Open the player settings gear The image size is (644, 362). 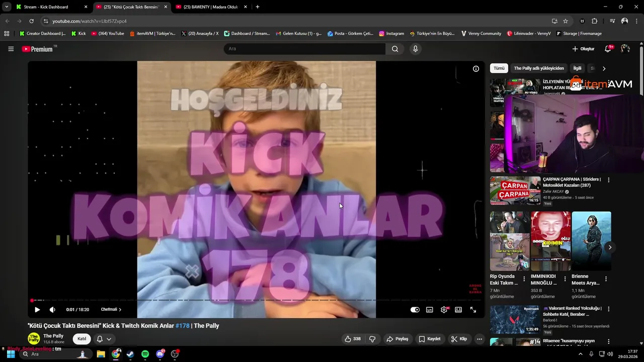click(x=444, y=310)
